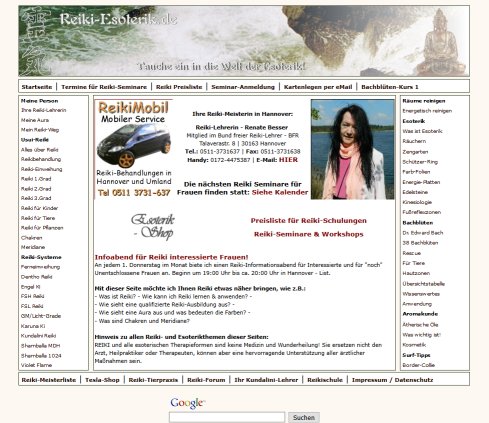Open Preisliste für Reiki-Schulungen link

(x=308, y=221)
